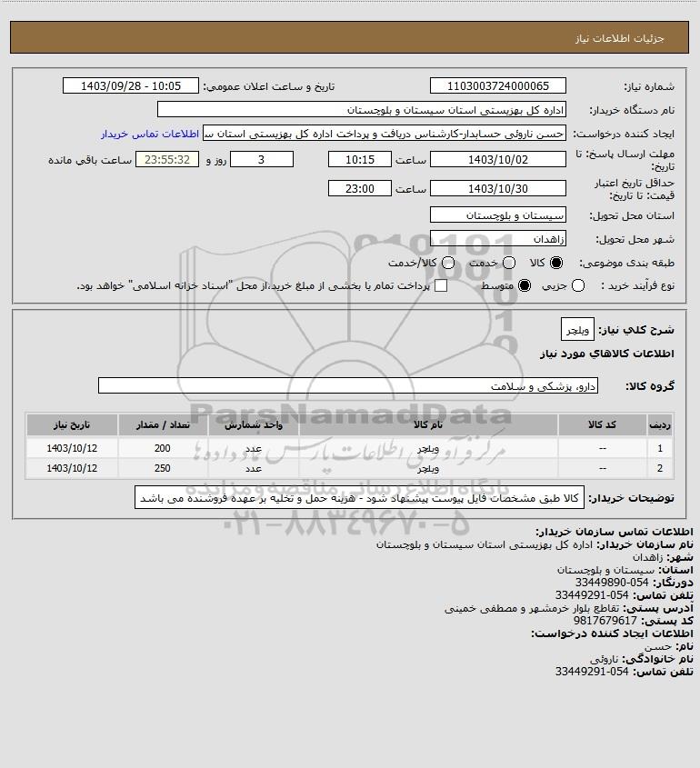Click the delivery city field زاهدان
The height and width of the screenshot is (768, 700).
(497, 239)
